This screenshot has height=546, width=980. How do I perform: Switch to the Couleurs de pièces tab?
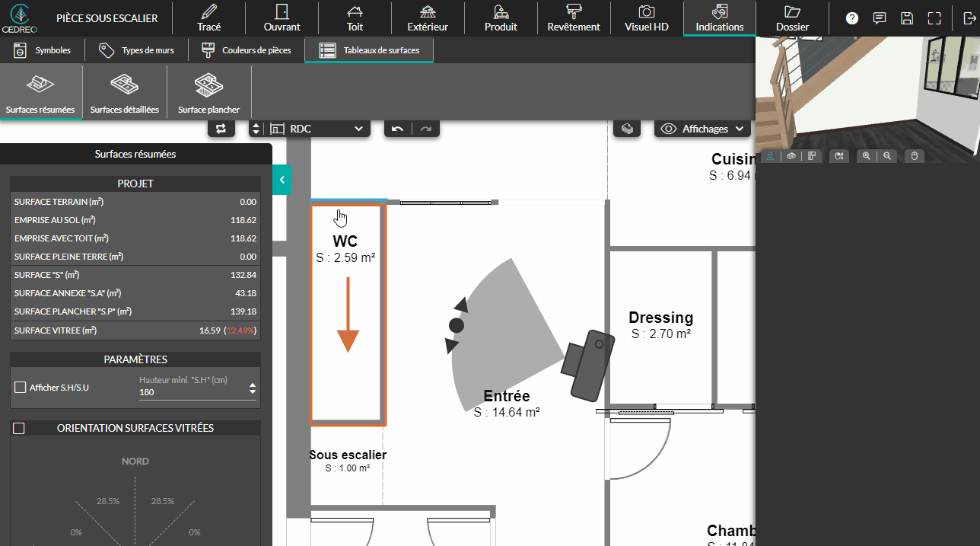[x=247, y=50]
